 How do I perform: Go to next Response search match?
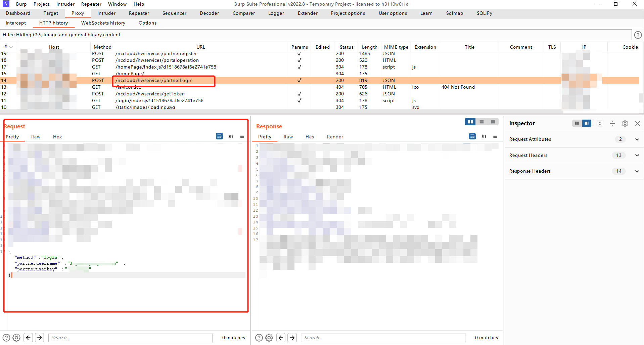tap(292, 338)
